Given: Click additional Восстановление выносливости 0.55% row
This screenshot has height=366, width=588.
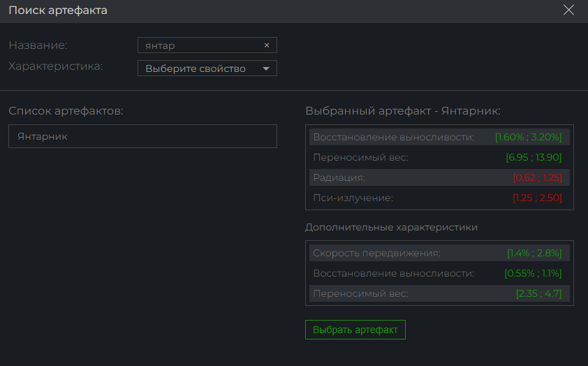Looking at the screenshot, I should (x=439, y=273).
